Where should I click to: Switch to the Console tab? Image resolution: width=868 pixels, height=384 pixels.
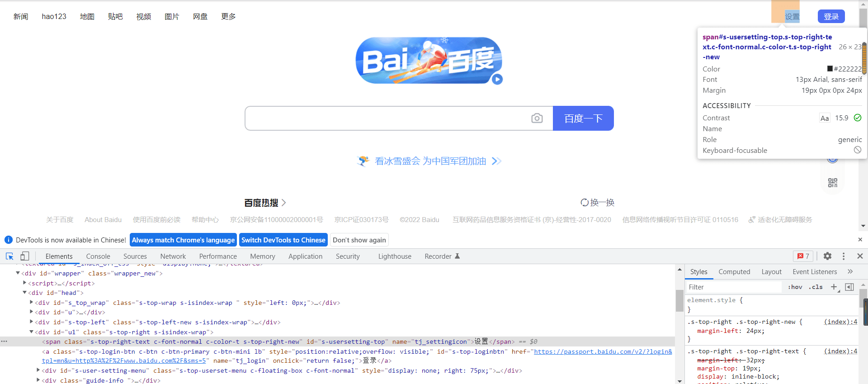point(98,256)
